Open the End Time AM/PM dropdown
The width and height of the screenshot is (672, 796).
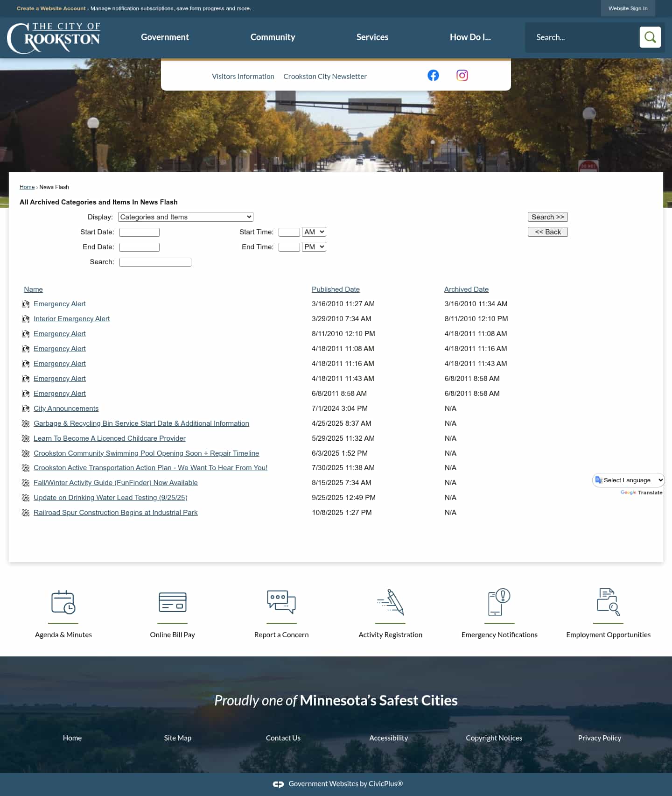pyautogui.click(x=314, y=247)
